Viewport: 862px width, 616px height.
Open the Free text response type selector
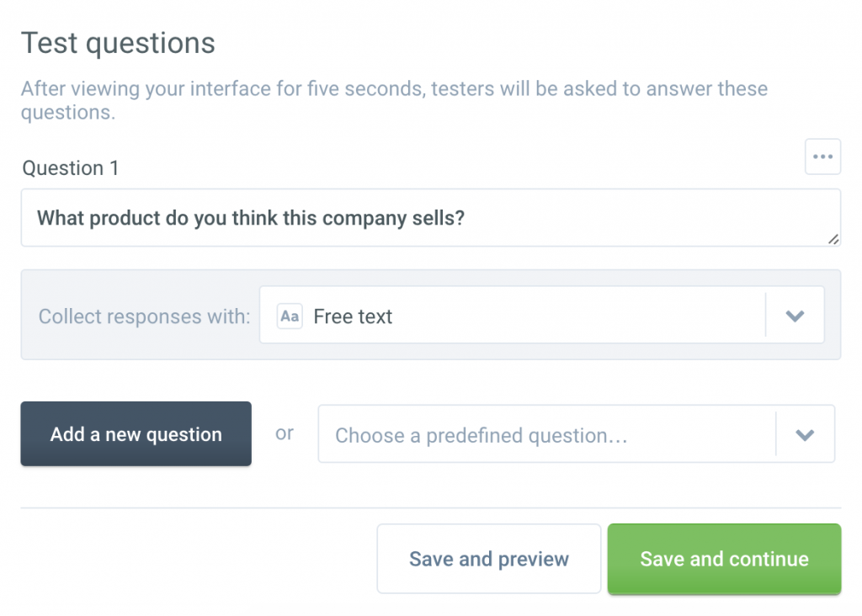513,316
